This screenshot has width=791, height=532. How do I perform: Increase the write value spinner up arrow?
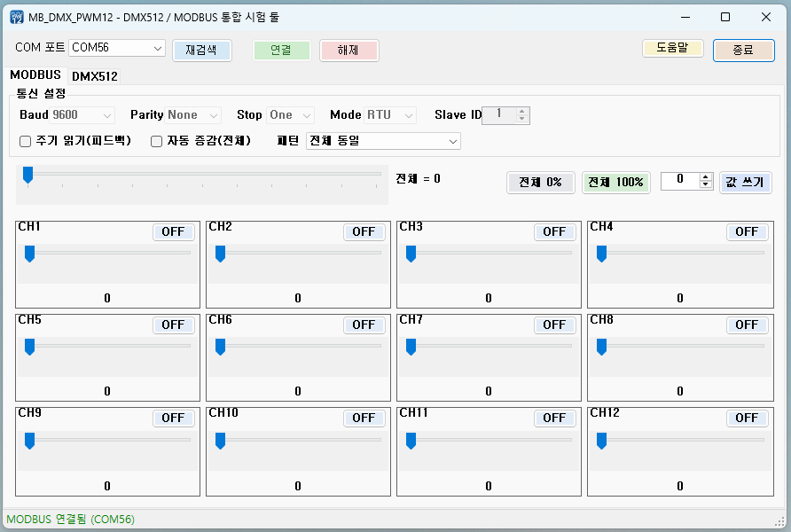pos(706,176)
